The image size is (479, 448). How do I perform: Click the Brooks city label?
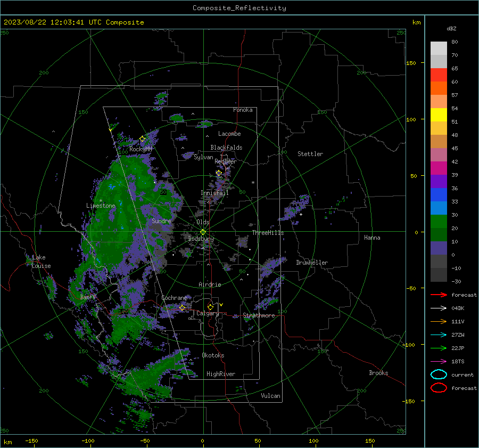coord(378,373)
